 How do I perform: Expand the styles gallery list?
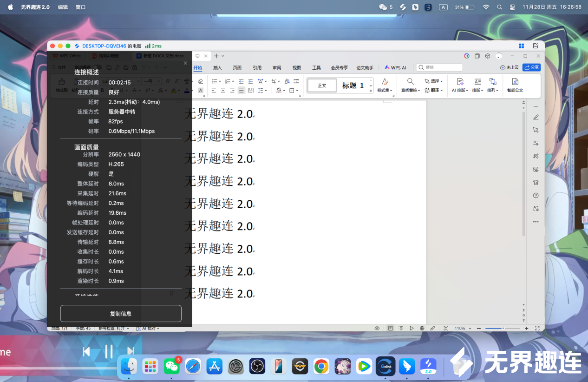tap(371, 91)
